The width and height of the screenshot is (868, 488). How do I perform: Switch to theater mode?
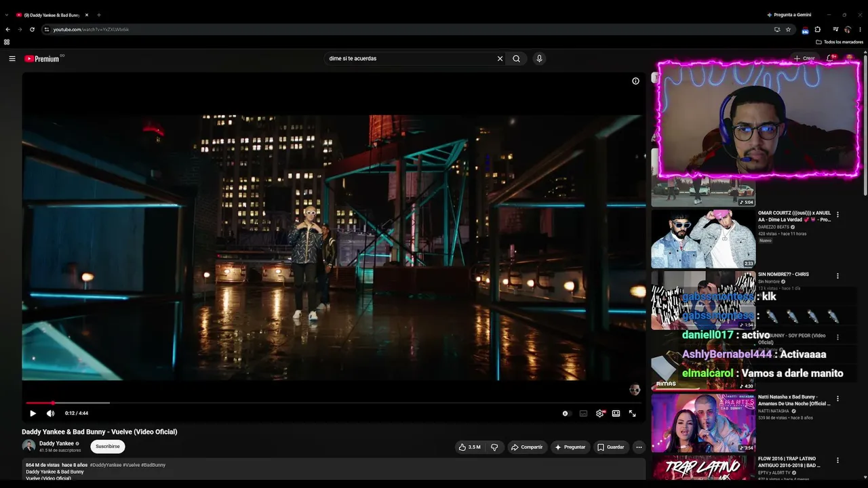tap(616, 413)
